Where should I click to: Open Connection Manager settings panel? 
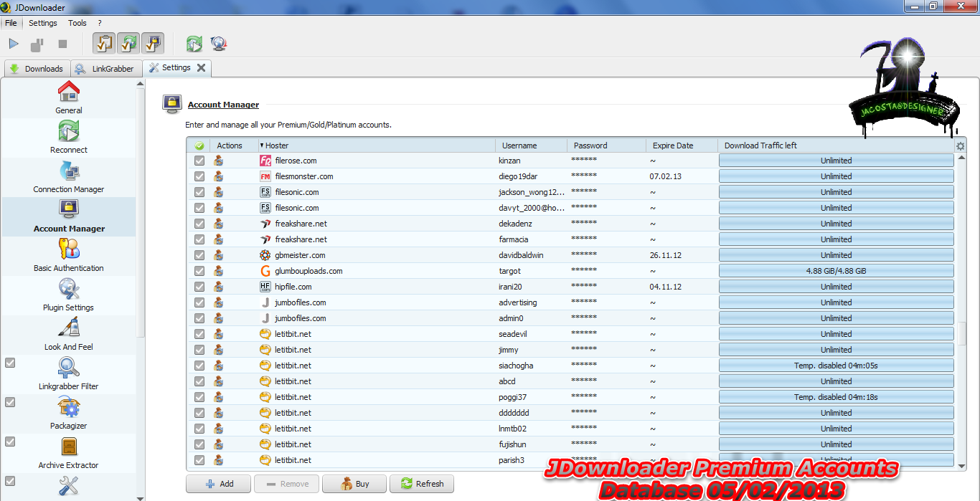[x=69, y=176]
